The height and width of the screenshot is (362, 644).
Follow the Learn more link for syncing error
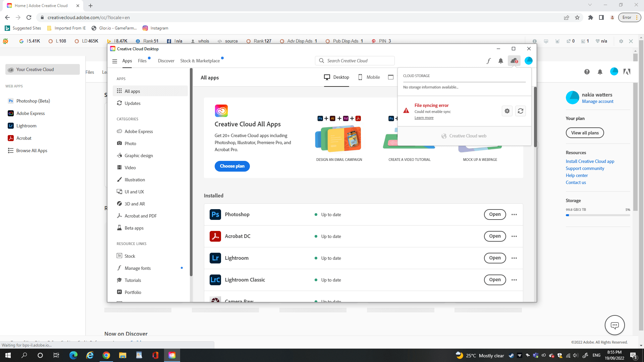424,118
